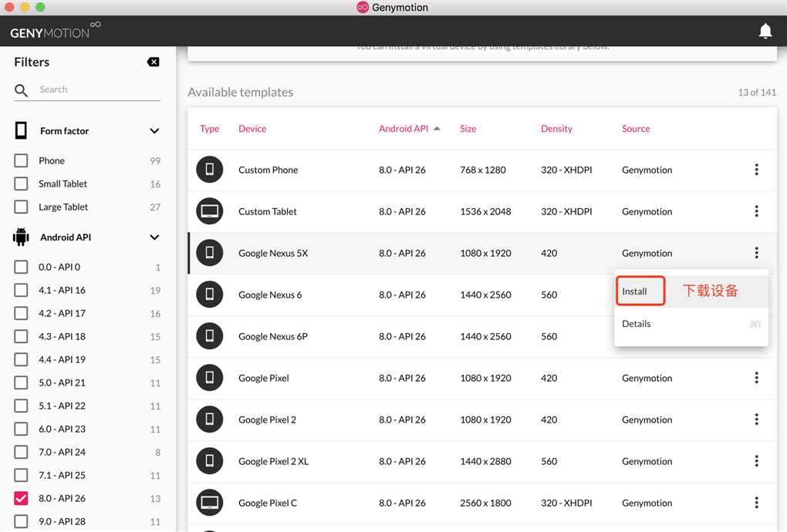Enable the 9.0 - API 28 filter
This screenshot has height=532, width=787.
point(21,521)
